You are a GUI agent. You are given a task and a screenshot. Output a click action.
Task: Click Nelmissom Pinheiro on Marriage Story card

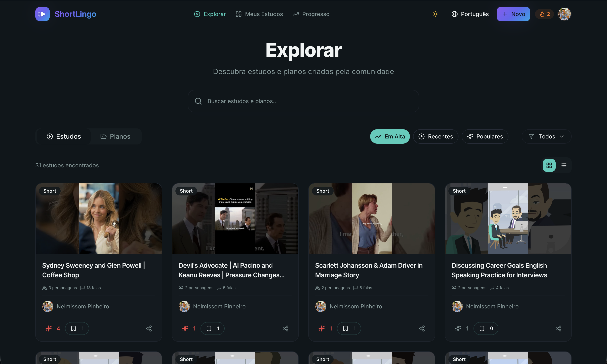click(355, 306)
